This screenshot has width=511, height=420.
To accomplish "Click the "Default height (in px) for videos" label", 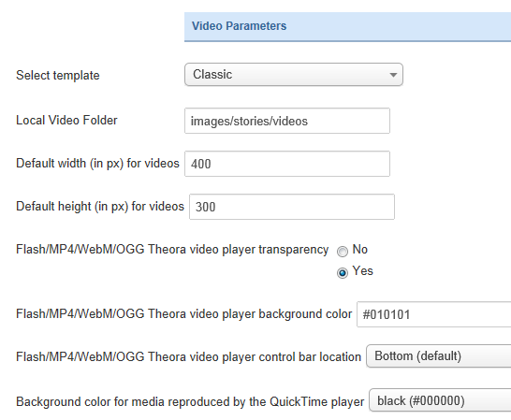I will (100, 207).
